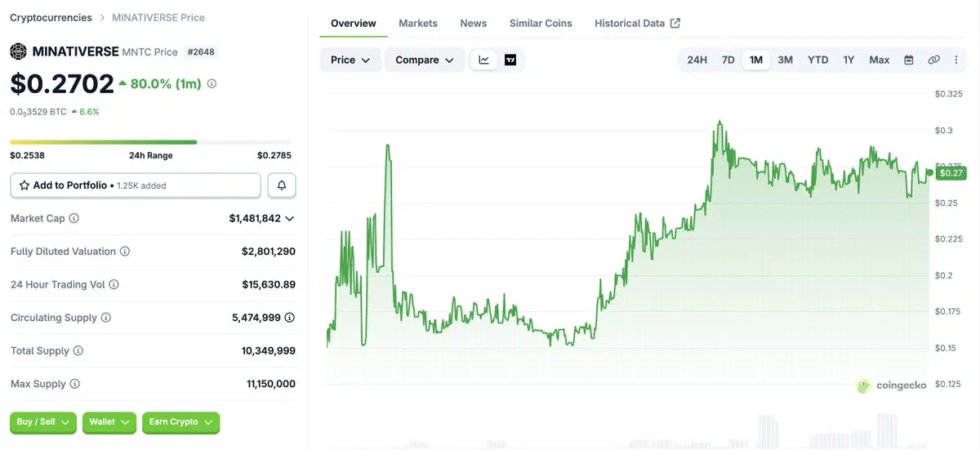Open the Market Cap info tooltip icon
This screenshot has height=450, width=980.
pyautogui.click(x=74, y=219)
